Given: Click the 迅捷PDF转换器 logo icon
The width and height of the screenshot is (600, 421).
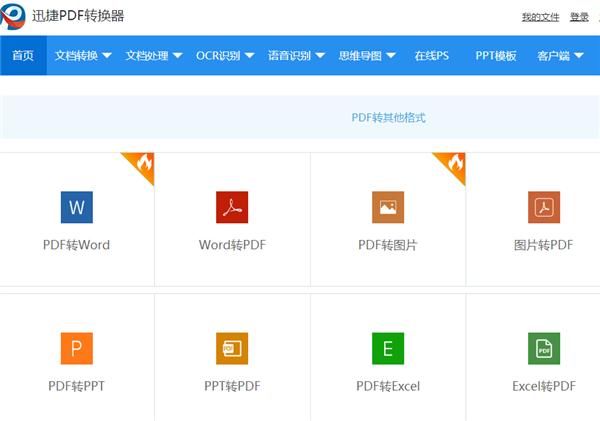Looking at the screenshot, I should [13, 16].
